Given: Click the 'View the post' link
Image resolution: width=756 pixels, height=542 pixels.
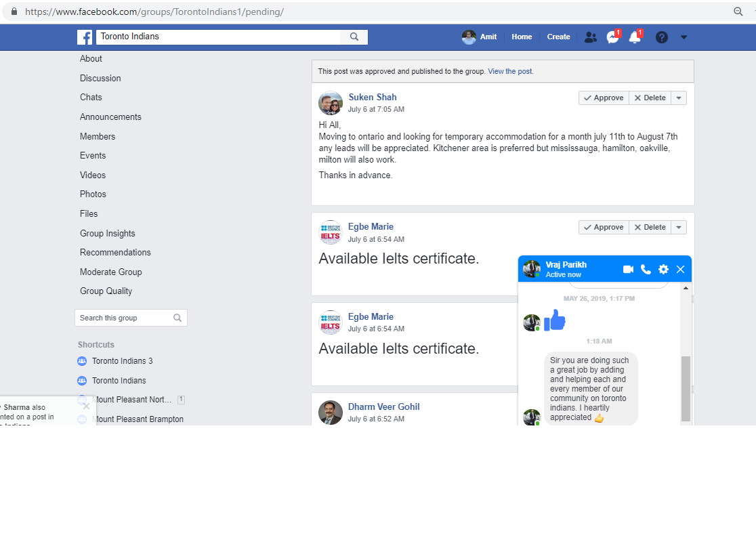Looking at the screenshot, I should [510, 71].
